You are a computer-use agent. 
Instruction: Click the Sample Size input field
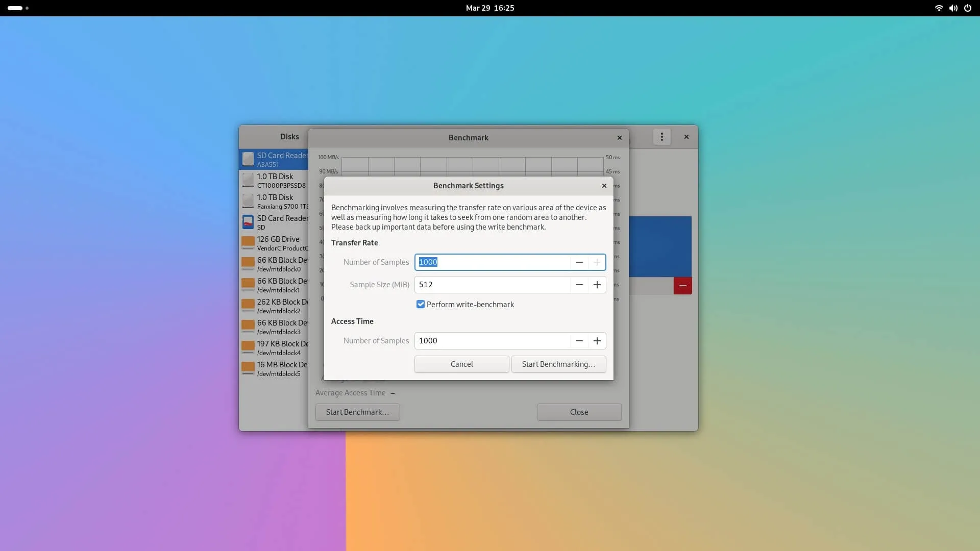point(492,285)
